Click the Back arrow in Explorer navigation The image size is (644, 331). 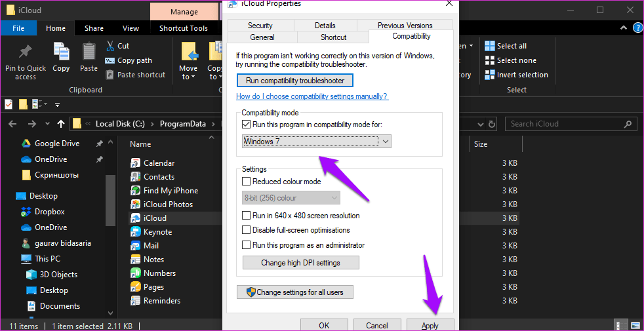12,124
